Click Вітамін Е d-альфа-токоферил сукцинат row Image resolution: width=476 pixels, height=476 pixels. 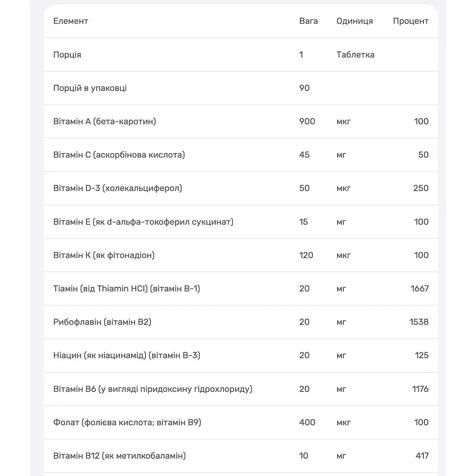[241, 222]
